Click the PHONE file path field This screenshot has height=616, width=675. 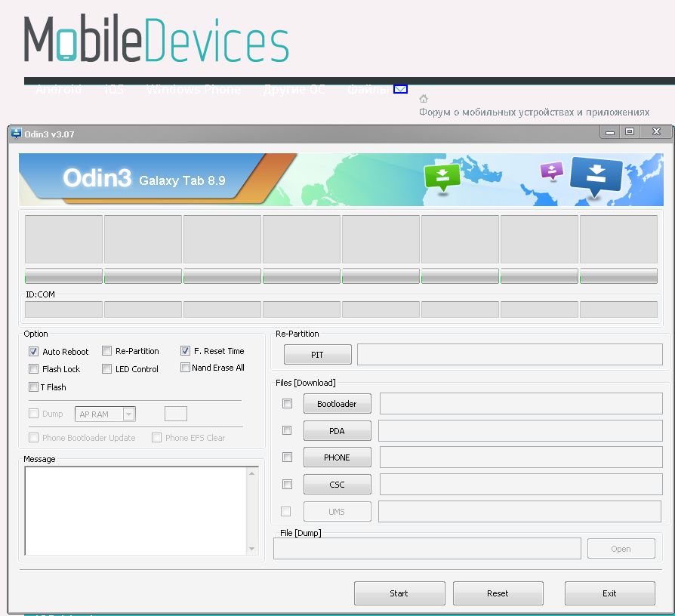pyautogui.click(x=521, y=457)
